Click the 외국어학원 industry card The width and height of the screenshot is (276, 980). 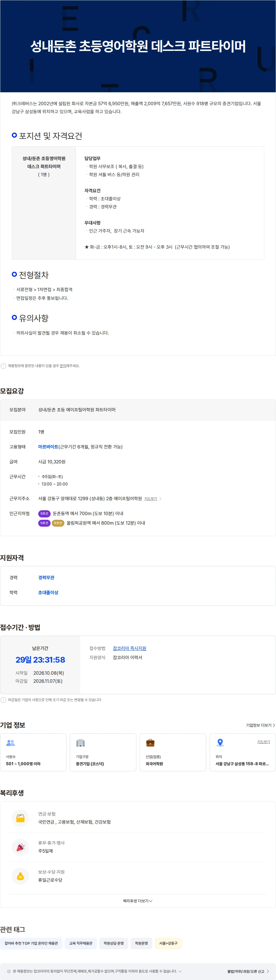(x=173, y=752)
